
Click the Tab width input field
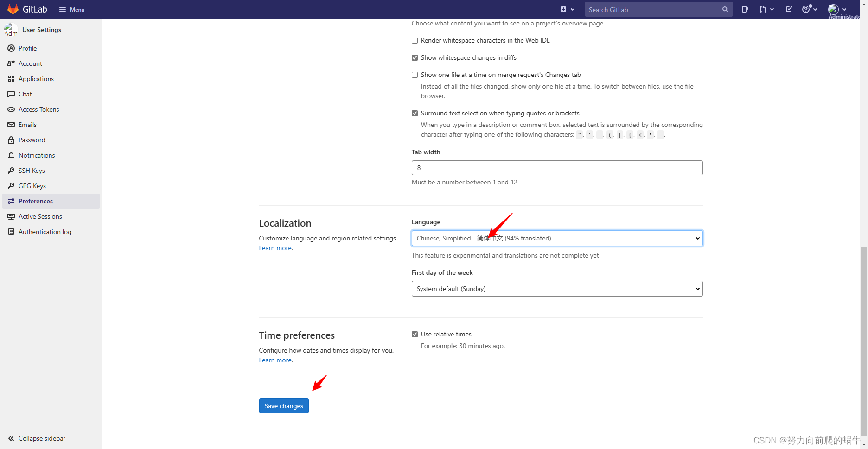pyautogui.click(x=557, y=168)
